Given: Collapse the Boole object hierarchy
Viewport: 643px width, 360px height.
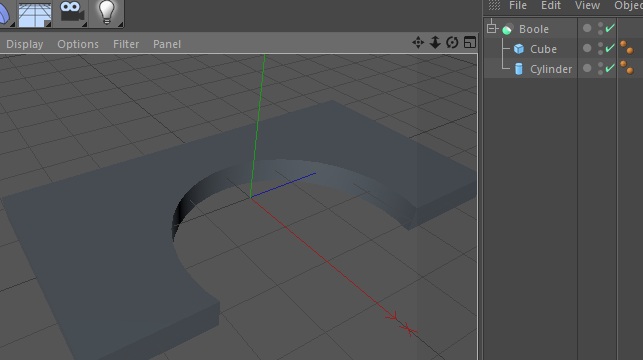Looking at the screenshot, I should (492, 29).
